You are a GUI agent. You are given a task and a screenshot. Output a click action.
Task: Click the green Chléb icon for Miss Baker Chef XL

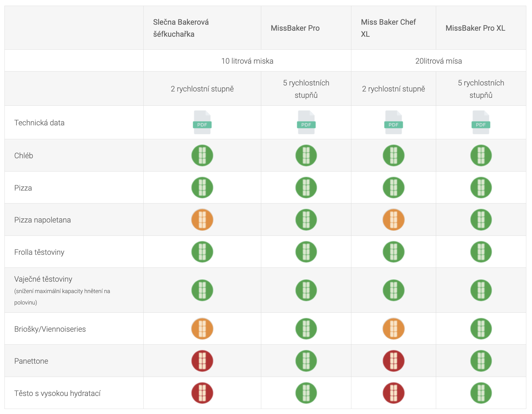[393, 155]
